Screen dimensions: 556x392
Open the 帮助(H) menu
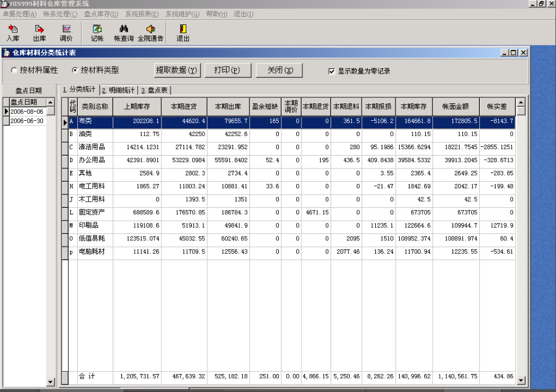tap(217, 14)
